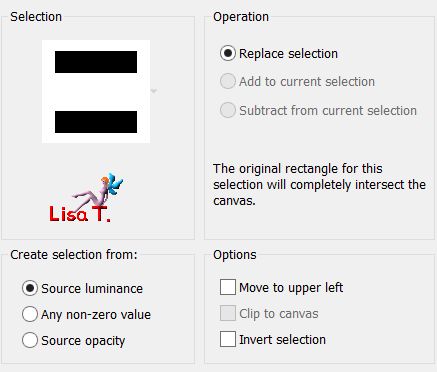Click the Create selection from heading
Screen dimensions: 437x372
tap(74, 255)
